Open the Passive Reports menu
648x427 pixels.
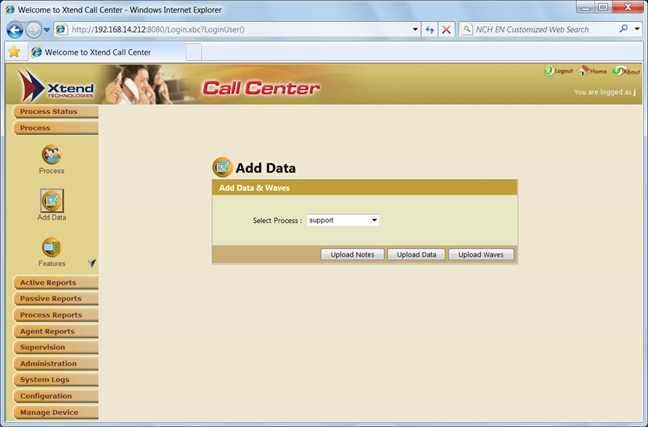(x=55, y=298)
